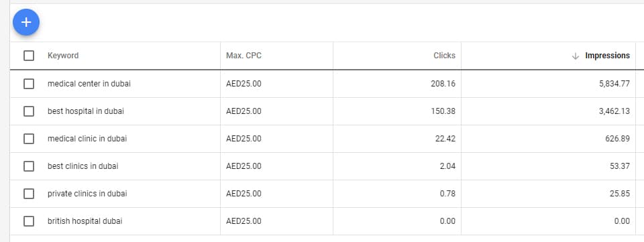Select the private clinics in dubai checkbox
The width and height of the screenshot is (644, 242).
click(x=29, y=194)
